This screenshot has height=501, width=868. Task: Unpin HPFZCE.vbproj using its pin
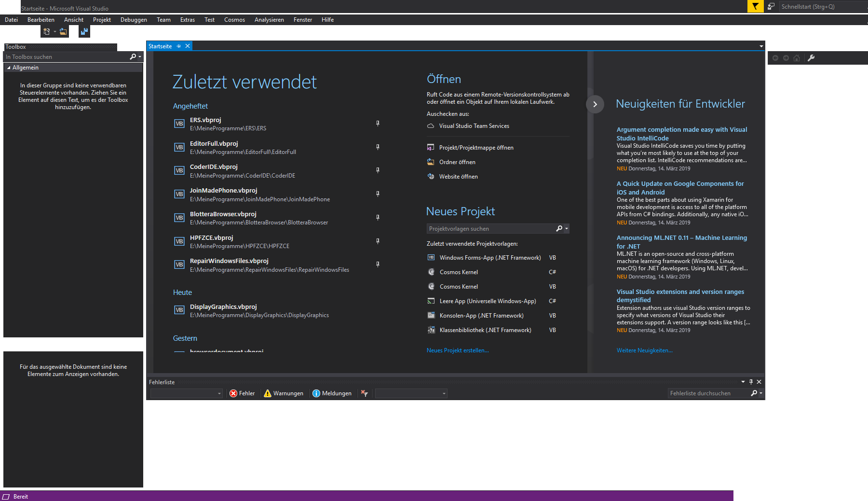[378, 241]
